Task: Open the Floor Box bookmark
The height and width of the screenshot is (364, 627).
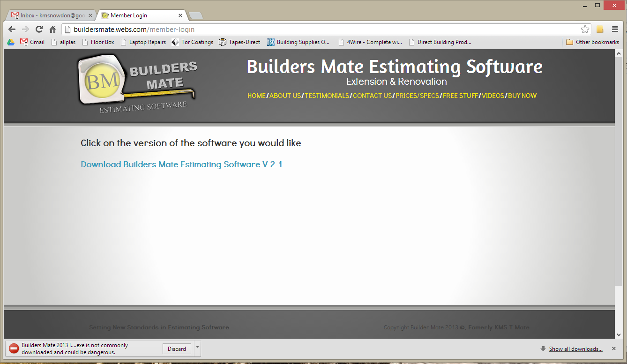Action: [98, 42]
